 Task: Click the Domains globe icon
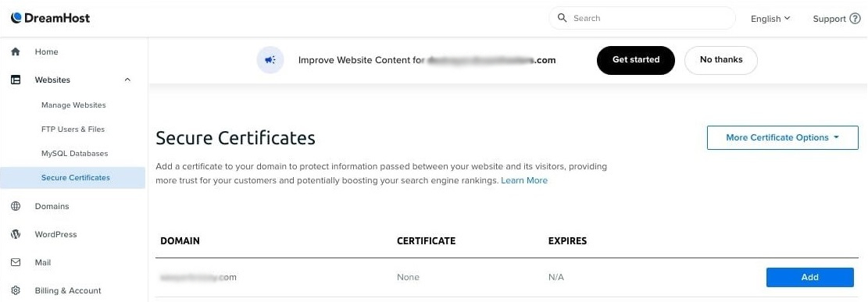16,206
